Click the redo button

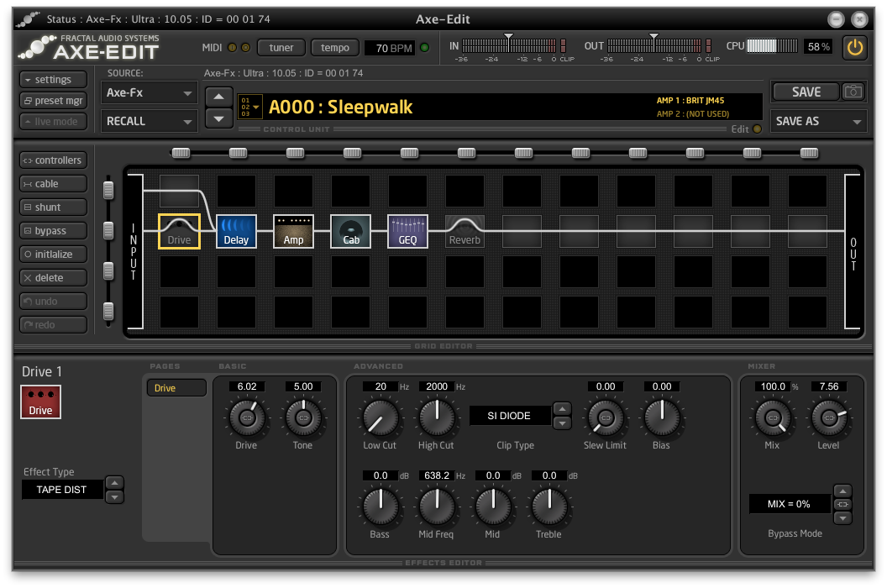(x=53, y=324)
